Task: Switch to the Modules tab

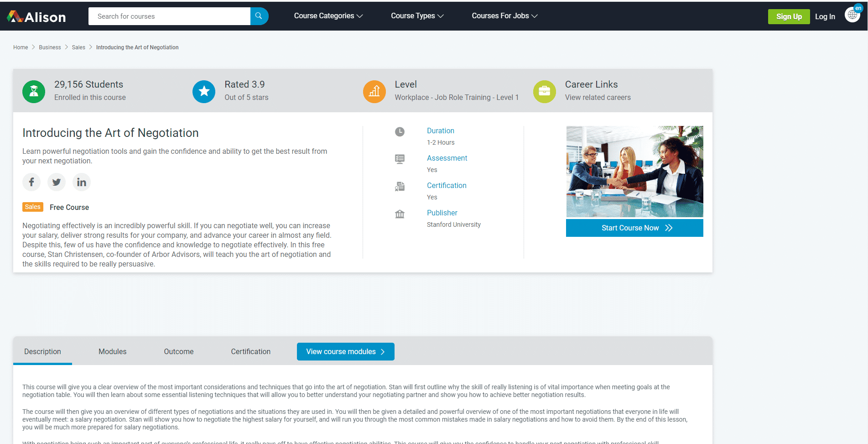Action: tap(113, 351)
